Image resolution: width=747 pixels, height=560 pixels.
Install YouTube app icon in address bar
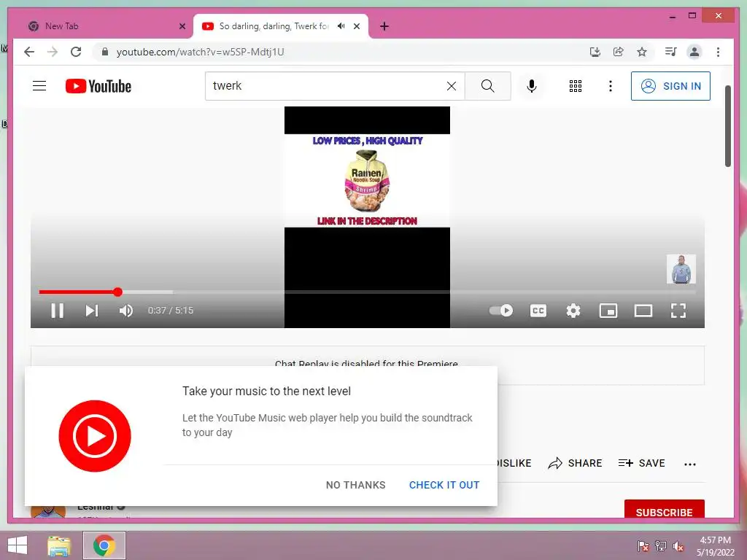(x=595, y=52)
